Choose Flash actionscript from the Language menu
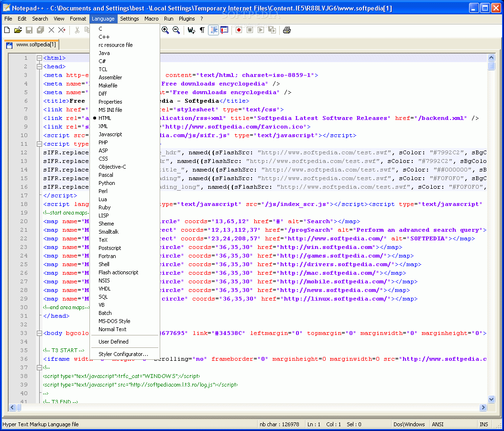This screenshot has height=431, width=504. tap(125, 272)
